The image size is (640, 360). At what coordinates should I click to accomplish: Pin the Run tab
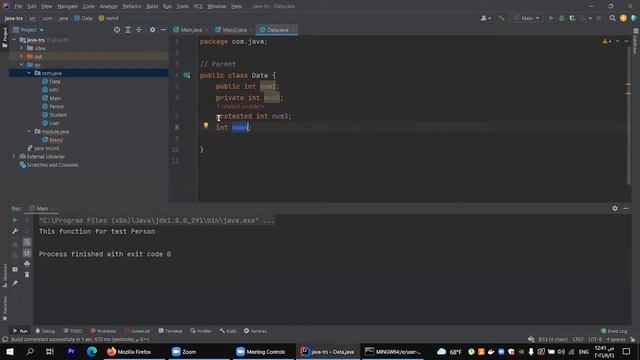coord(15,282)
